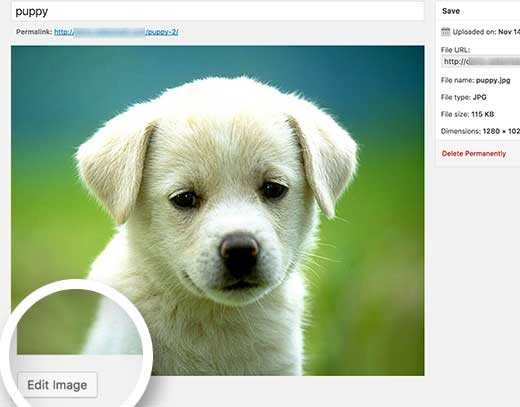Click the 'File type: JPG' text
The width and height of the screenshot is (520, 407).
click(x=463, y=97)
